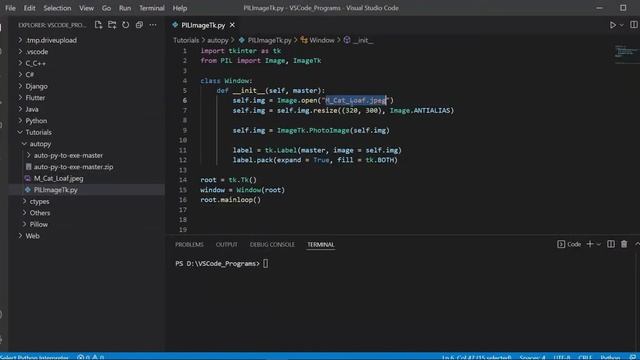Click the Python language mode indicator

610,357
